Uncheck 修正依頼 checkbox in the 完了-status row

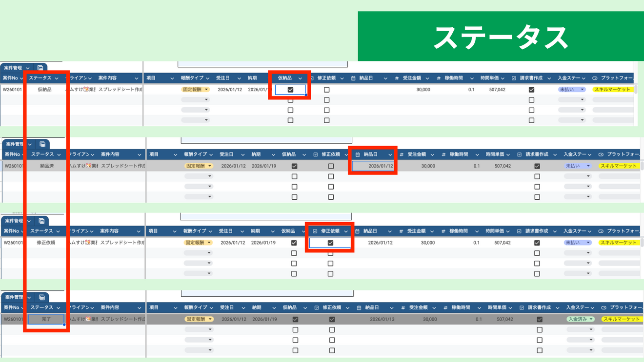pyautogui.click(x=332, y=320)
